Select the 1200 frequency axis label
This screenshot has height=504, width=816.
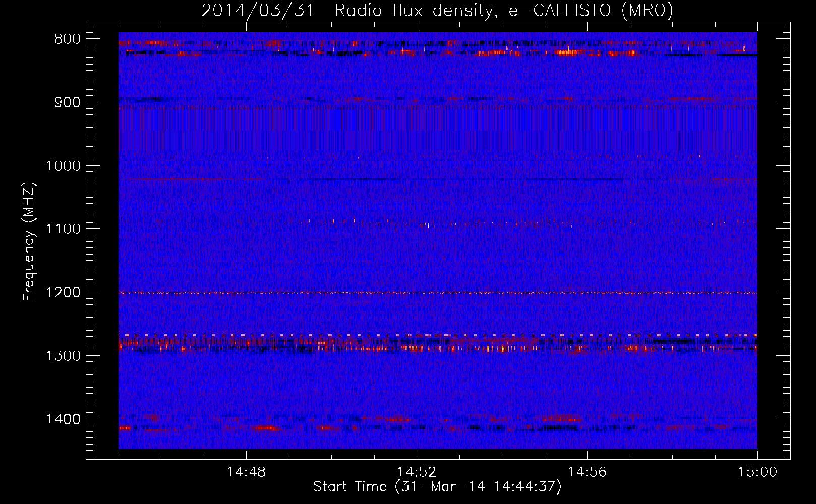pos(63,292)
